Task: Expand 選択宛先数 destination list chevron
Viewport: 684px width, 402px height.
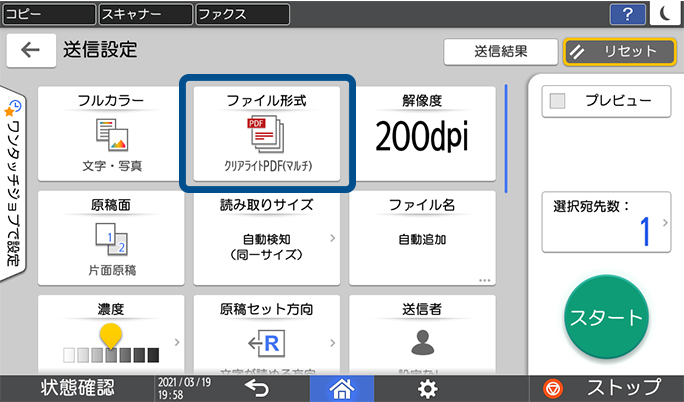Action: tap(665, 222)
